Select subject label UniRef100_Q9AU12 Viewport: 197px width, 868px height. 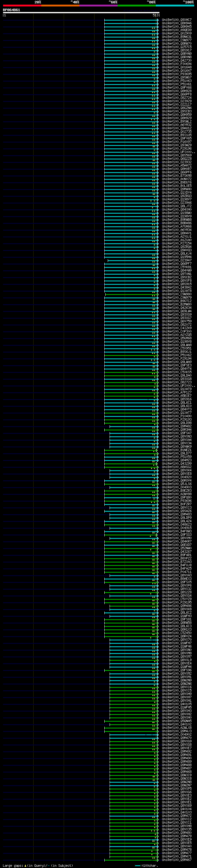tap(177, 128)
